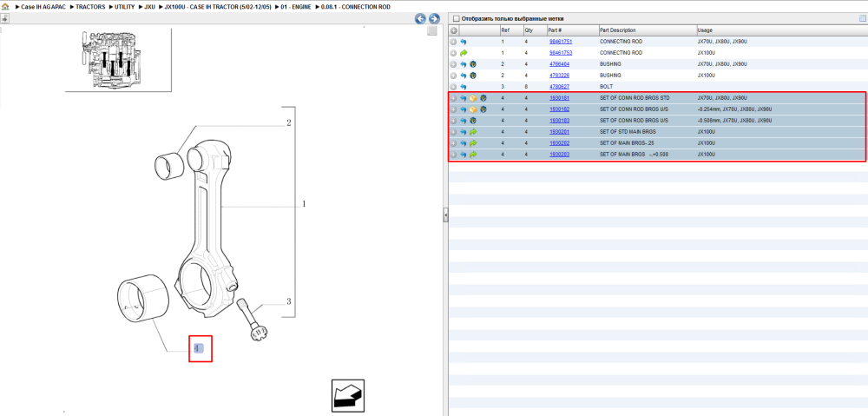The height and width of the screenshot is (416, 868).
Task: Sort by the Part # column header
Action: 556,30
